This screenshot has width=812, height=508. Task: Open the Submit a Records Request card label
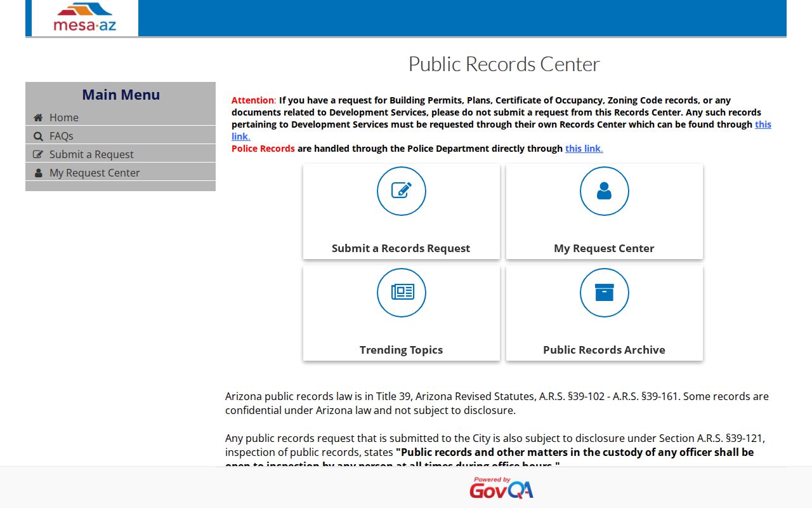(401, 248)
